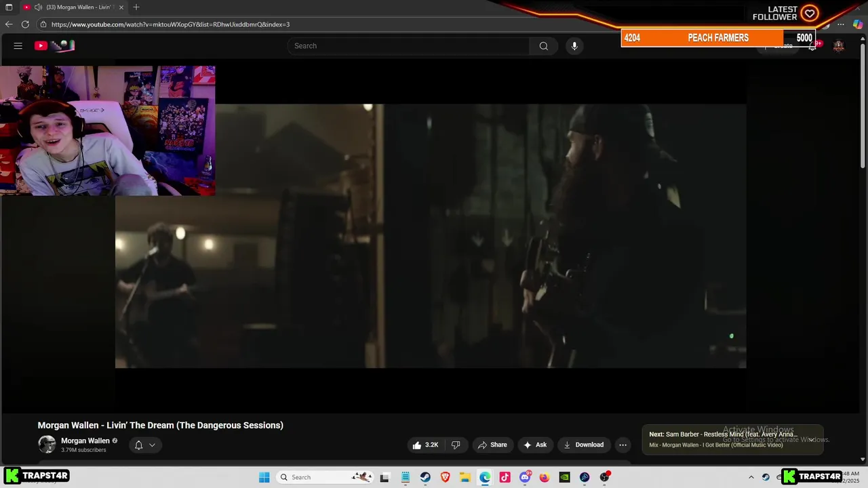This screenshot has width=868, height=488.
Task: Open NVIDIA app on taskbar
Action: tap(564, 477)
